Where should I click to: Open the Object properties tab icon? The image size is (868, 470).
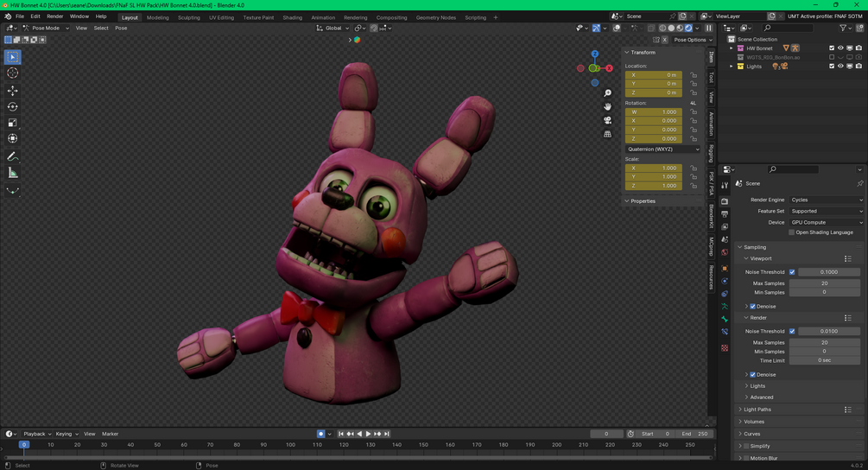725,269
